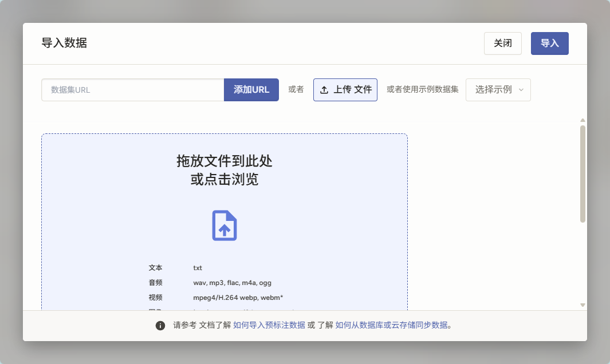Click the 音频 format label
Screen dimensions: 610x364
[x=155, y=282]
